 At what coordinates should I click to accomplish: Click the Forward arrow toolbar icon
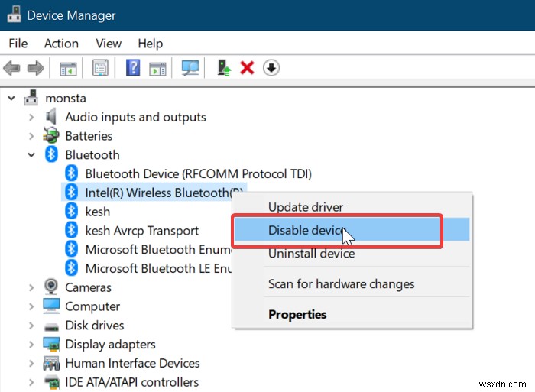coord(35,68)
